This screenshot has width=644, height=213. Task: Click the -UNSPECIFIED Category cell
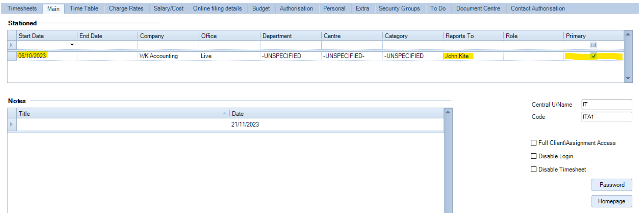413,56
